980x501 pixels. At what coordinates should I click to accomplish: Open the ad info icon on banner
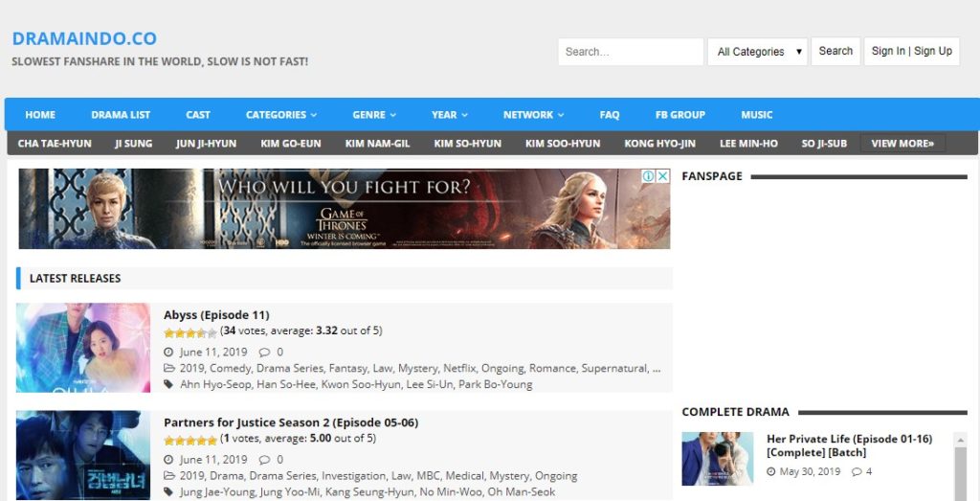[649, 176]
